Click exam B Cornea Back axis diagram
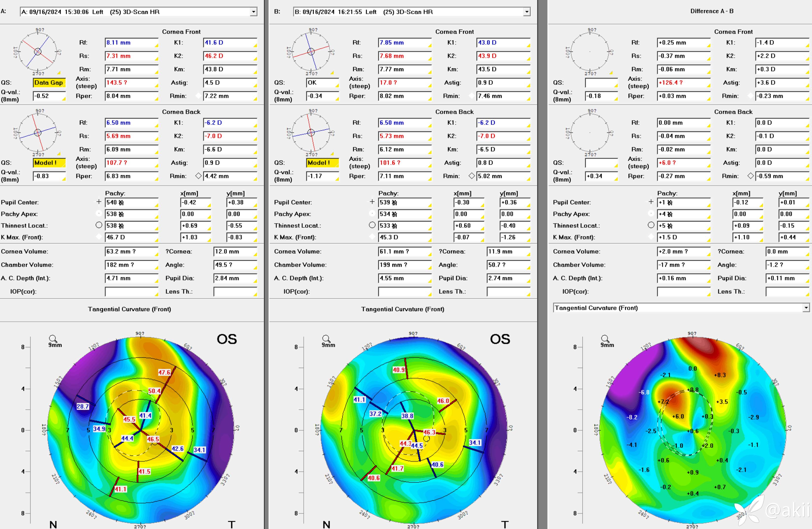 coord(311,132)
